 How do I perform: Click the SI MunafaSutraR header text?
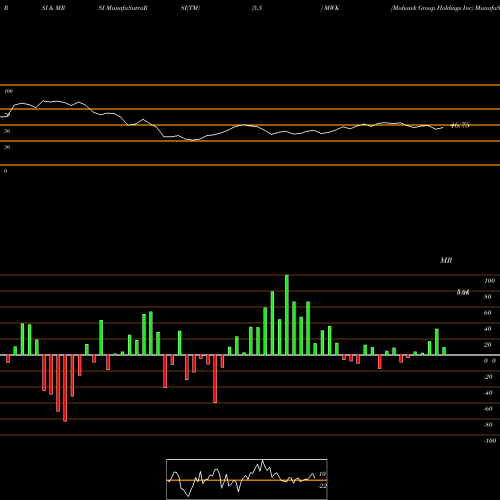123,8
